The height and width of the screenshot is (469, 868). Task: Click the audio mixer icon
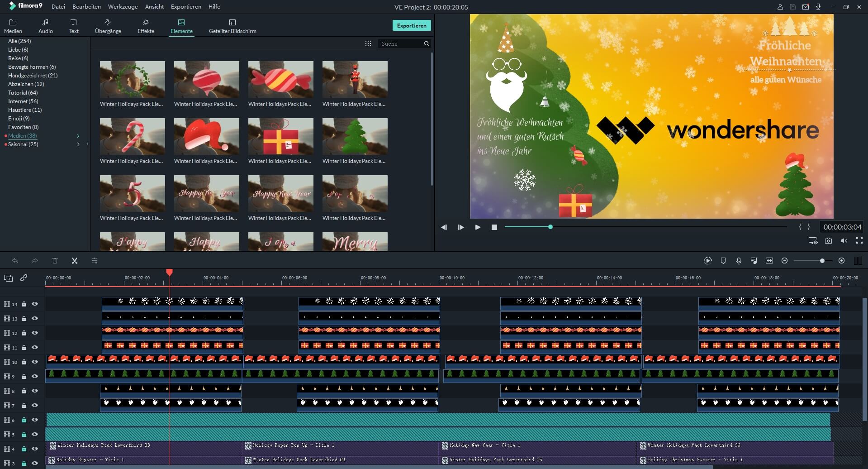(x=754, y=261)
